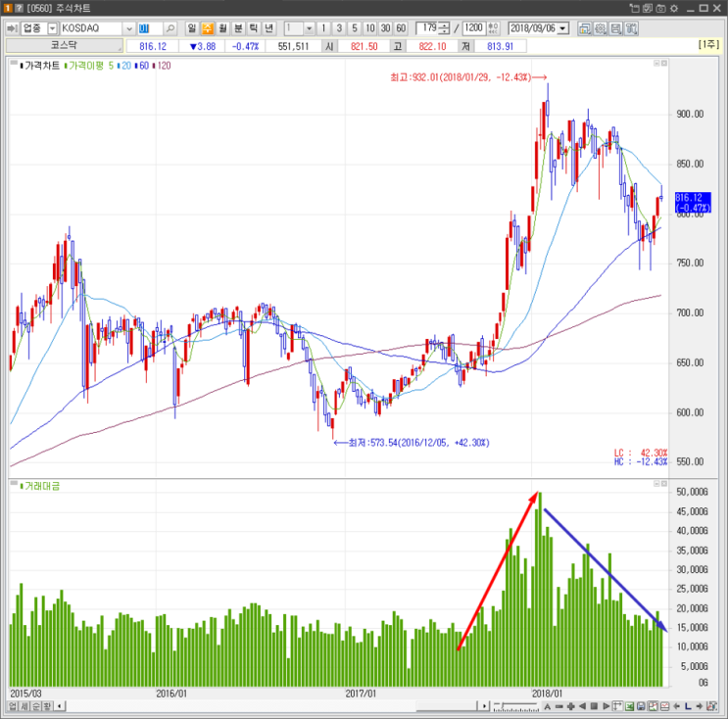Click the play backward triangle at bottom
Screen dimensions: 728x719
click(x=582, y=706)
